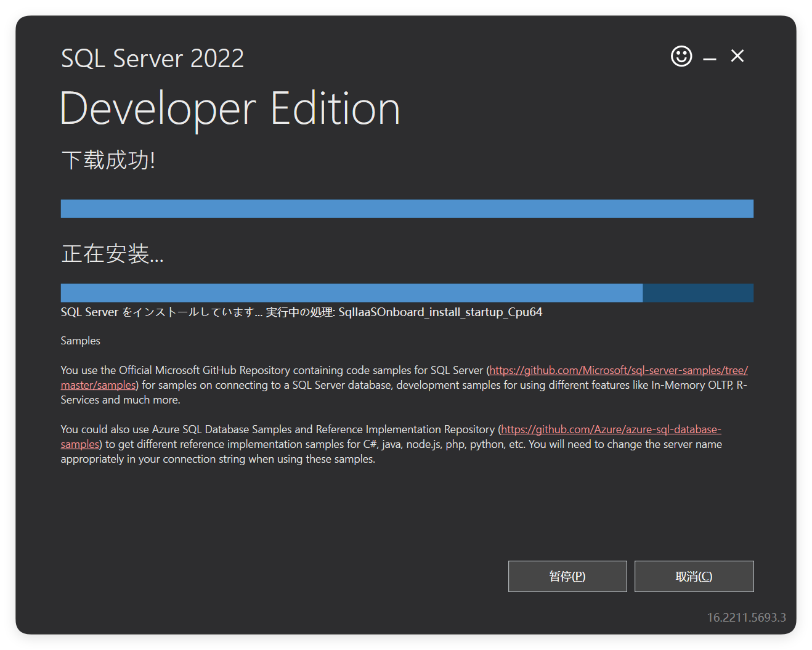Click the SQL Server 2022 title
The height and width of the screenshot is (650, 812).
pos(153,59)
